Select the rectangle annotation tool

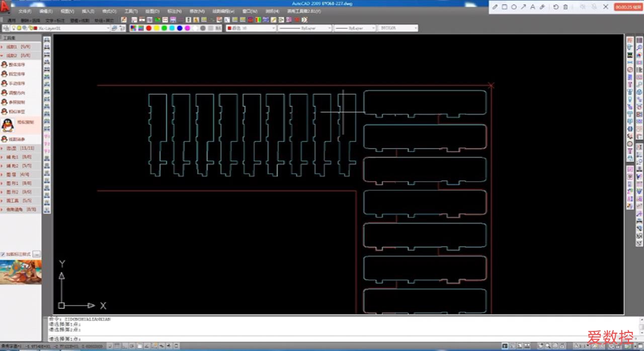pos(505,7)
